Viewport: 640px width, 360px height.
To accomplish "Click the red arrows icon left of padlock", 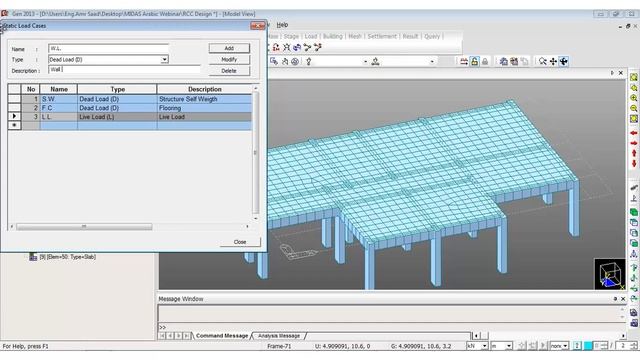I will (x=464, y=62).
